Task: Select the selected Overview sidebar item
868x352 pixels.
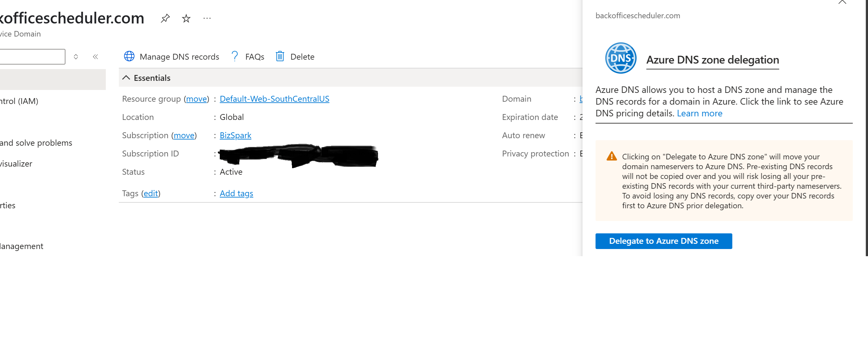Action: pos(52,80)
